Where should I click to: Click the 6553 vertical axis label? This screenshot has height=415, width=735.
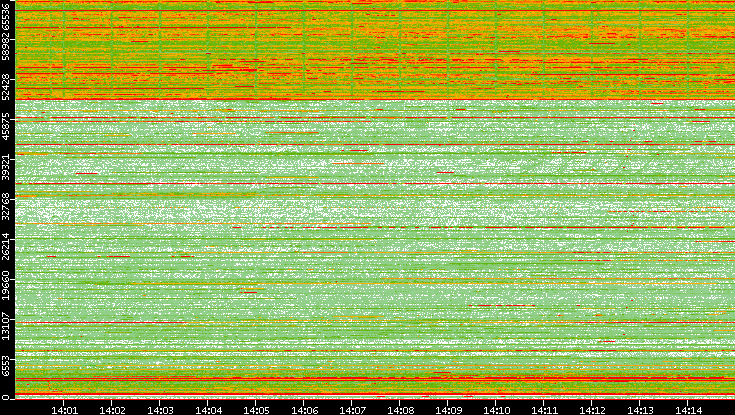click(x=6, y=366)
